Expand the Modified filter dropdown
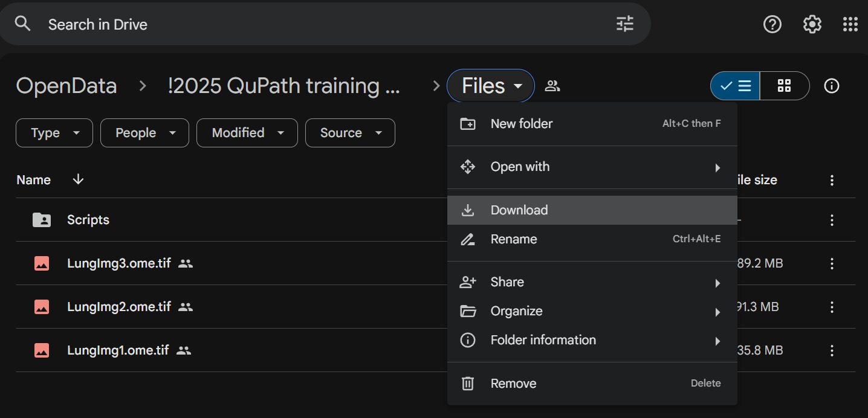868x418 pixels. [247, 133]
